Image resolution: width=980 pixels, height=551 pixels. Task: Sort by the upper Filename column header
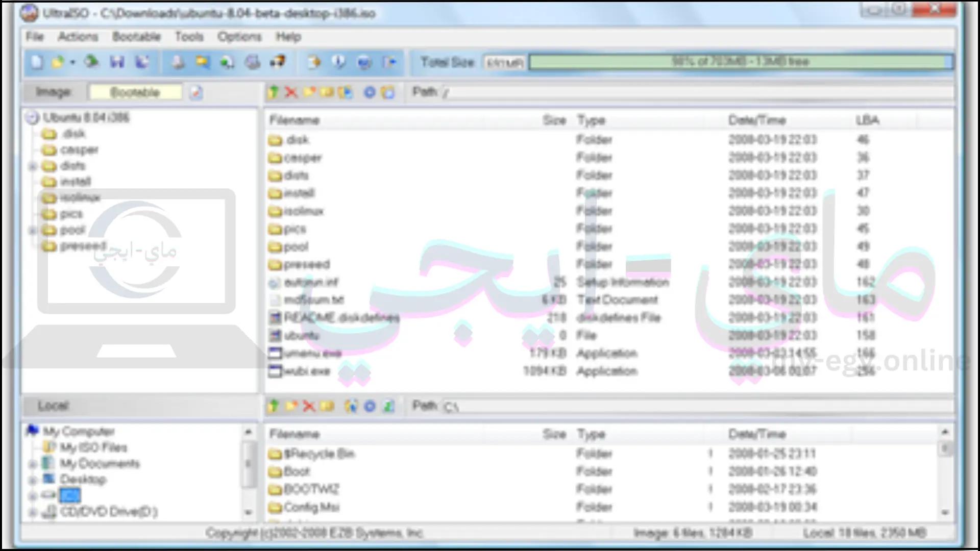294,120
